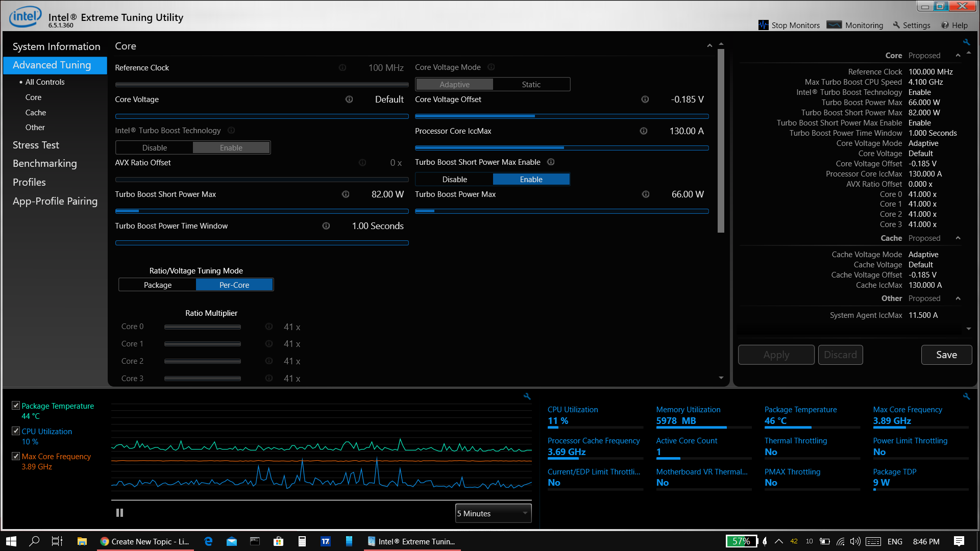Adjust the Core Voltage Offset slider
The image size is (980, 551).
(561, 116)
